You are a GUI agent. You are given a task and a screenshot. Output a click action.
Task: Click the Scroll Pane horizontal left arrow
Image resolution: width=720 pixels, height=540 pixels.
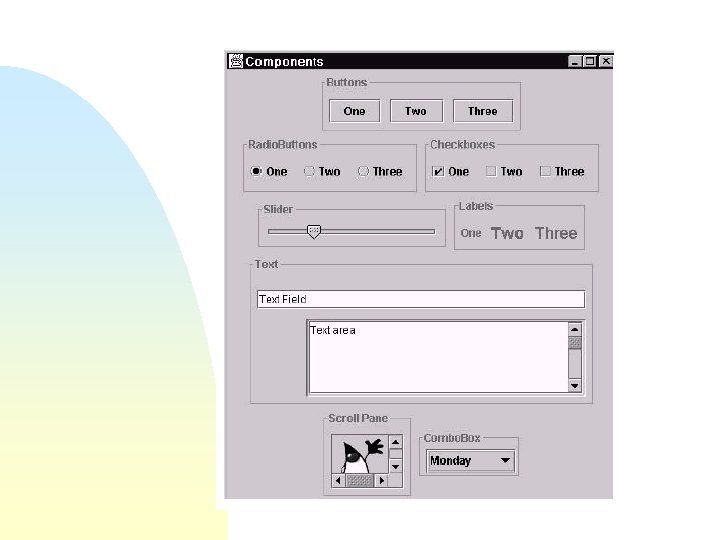tap(338, 481)
